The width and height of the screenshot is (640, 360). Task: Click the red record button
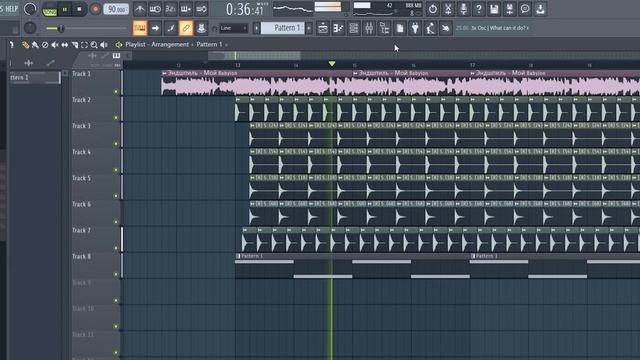pyautogui.click(x=95, y=9)
